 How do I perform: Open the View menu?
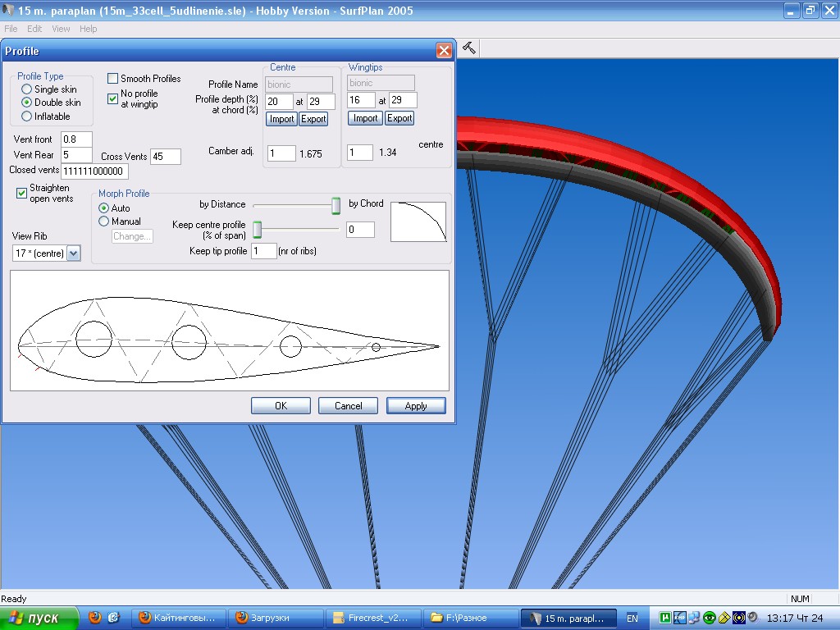pos(61,29)
